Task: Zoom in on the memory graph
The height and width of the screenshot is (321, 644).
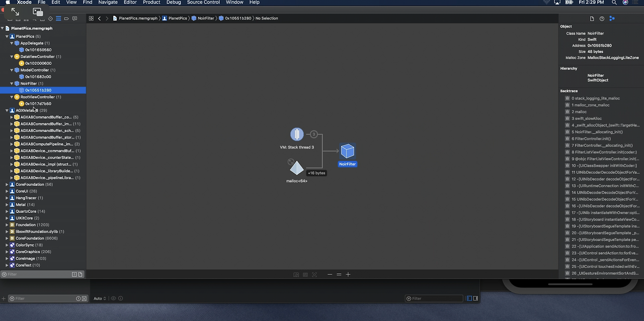Action: click(x=348, y=274)
